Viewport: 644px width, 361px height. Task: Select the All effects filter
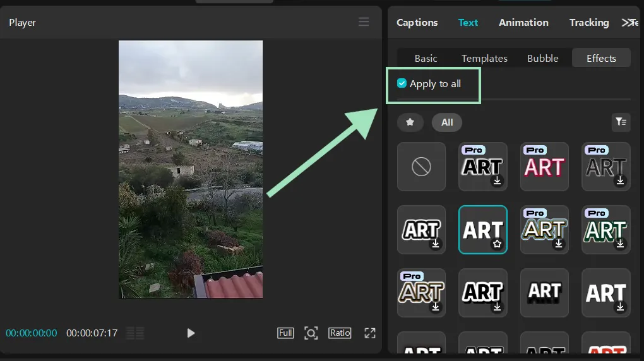[447, 122]
